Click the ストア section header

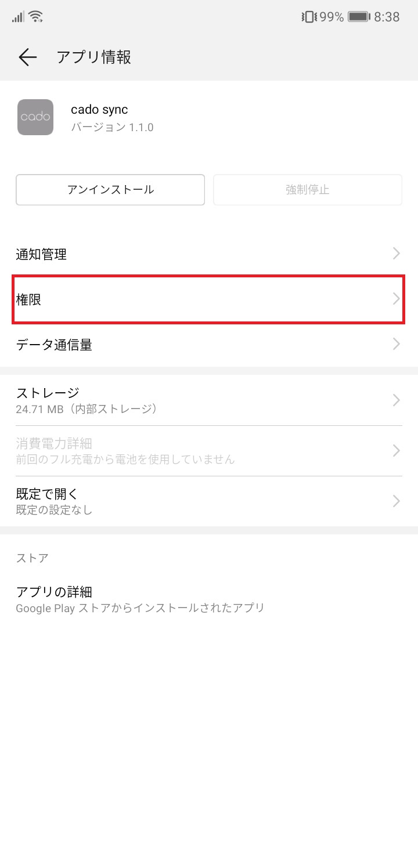[x=27, y=558]
